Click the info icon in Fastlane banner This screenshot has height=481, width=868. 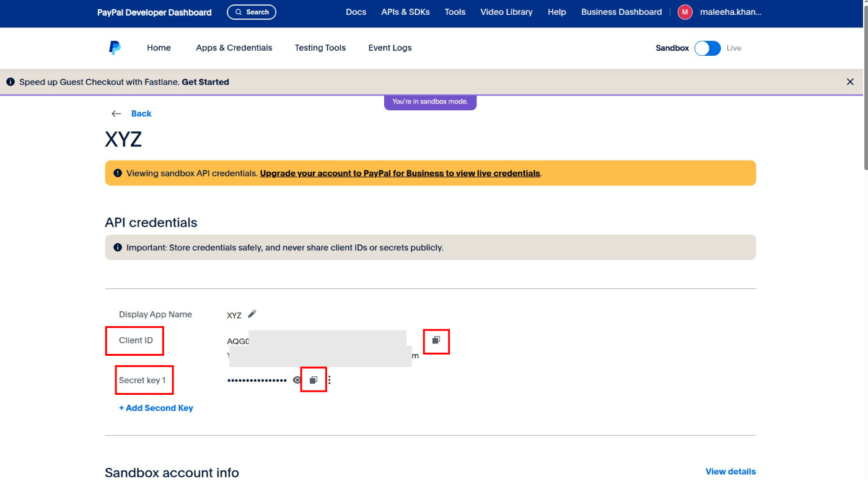pos(11,82)
